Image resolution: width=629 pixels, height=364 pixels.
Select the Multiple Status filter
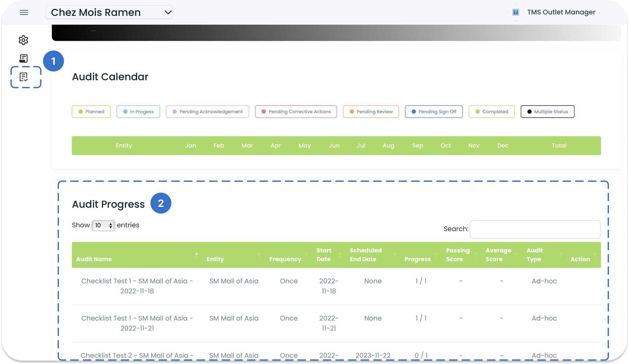(x=547, y=112)
